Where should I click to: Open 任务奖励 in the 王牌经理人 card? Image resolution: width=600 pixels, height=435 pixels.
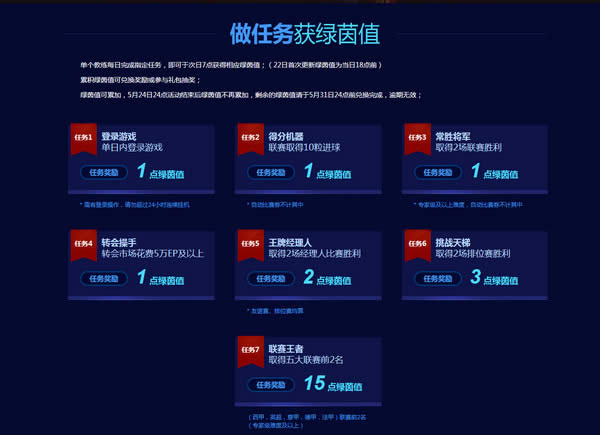click(x=270, y=277)
